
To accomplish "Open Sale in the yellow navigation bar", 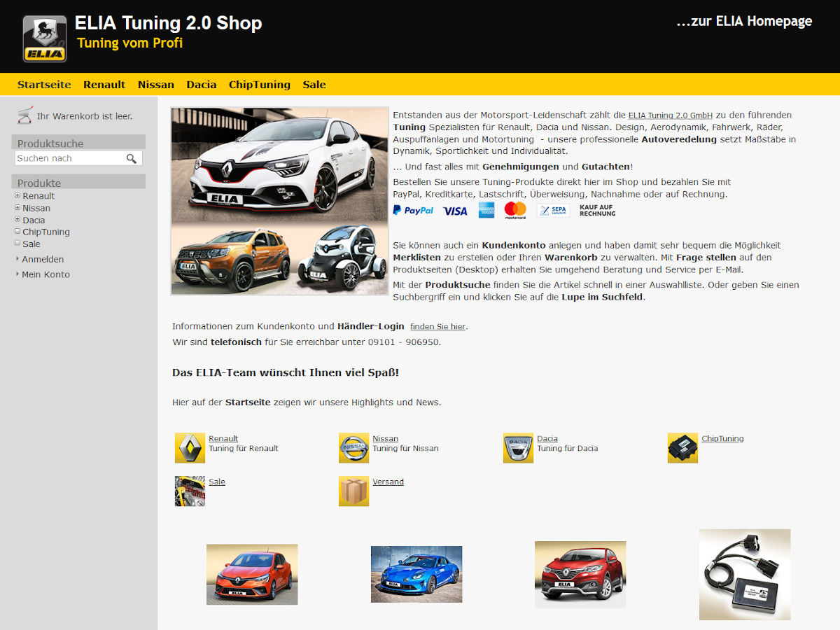I will click(314, 85).
